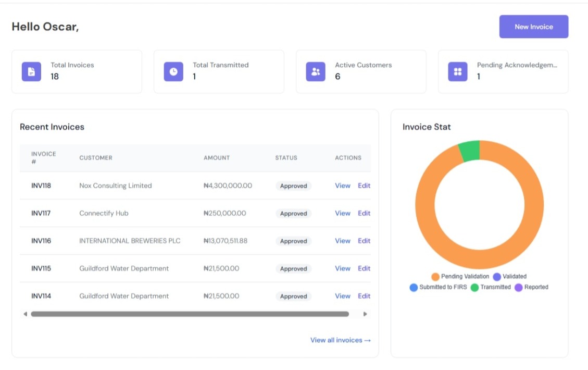This screenshot has width=588, height=370.
Task: Click the left scroll arrow under the invoices table
Action: [24, 313]
